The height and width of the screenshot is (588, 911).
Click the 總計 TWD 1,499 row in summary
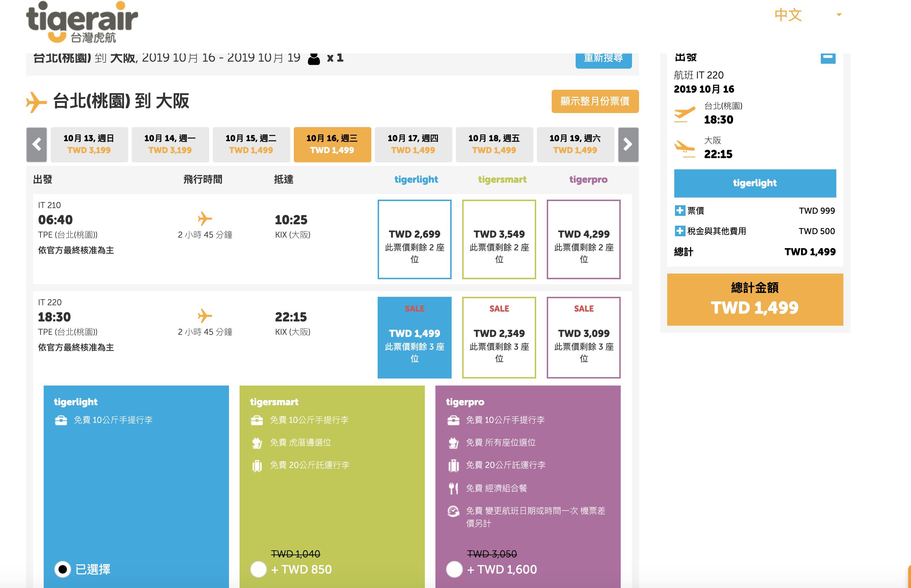755,252
